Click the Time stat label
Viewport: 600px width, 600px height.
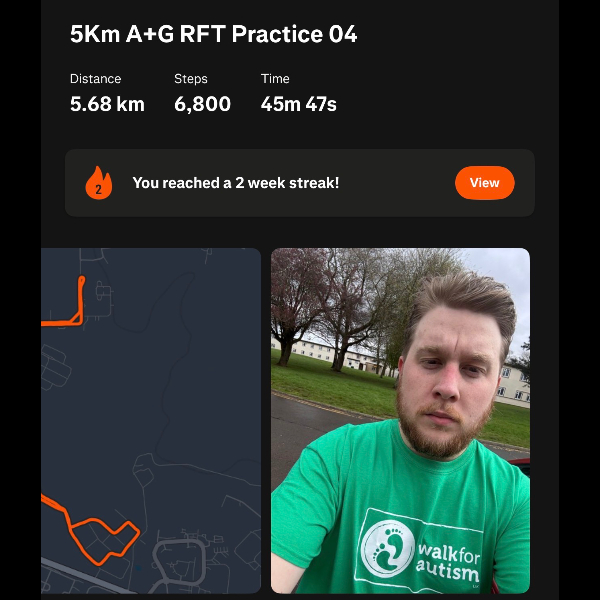coord(275,79)
